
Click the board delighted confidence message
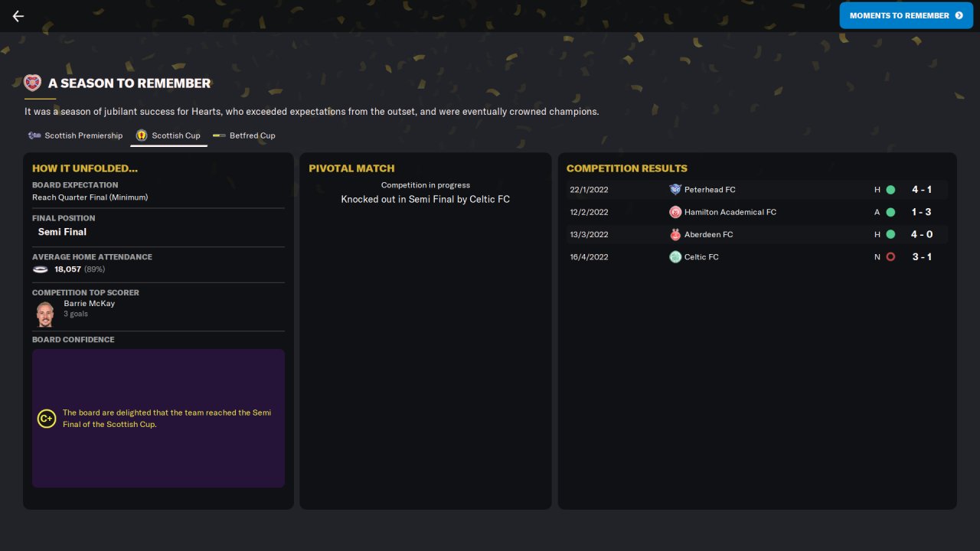(x=167, y=419)
